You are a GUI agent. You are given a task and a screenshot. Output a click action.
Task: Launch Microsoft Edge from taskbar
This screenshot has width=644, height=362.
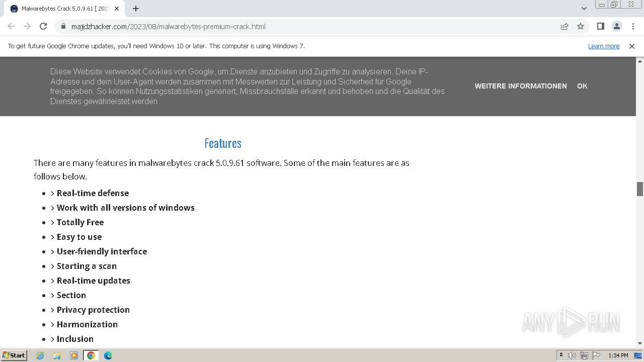coord(108,355)
